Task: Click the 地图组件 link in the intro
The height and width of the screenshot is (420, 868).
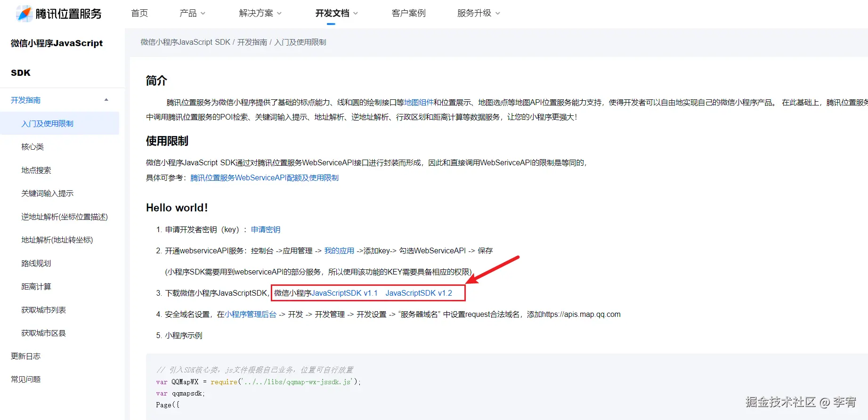Action: pos(419,102)
